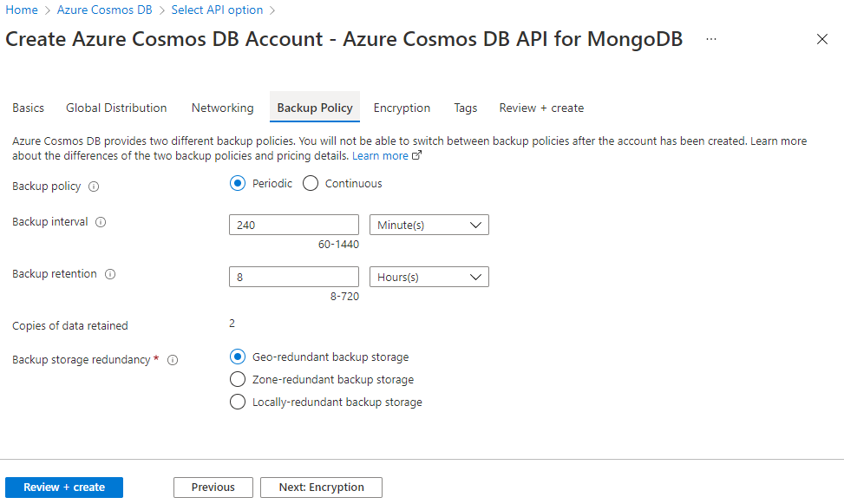This screenshot has width=844, height=504.
Task: Select the Backup Policy tab
Action: tap(315, 108)
